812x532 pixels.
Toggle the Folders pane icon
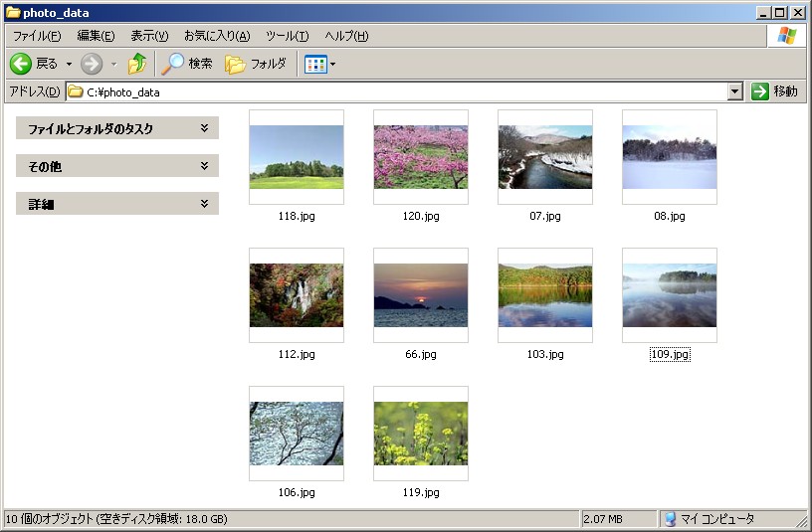tap(235, 65)
